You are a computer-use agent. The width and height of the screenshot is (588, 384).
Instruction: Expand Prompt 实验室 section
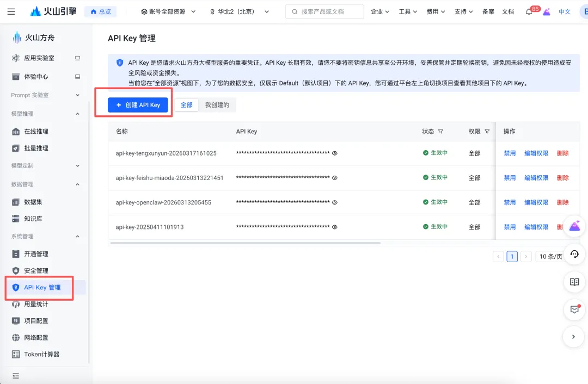pos(46,95)
